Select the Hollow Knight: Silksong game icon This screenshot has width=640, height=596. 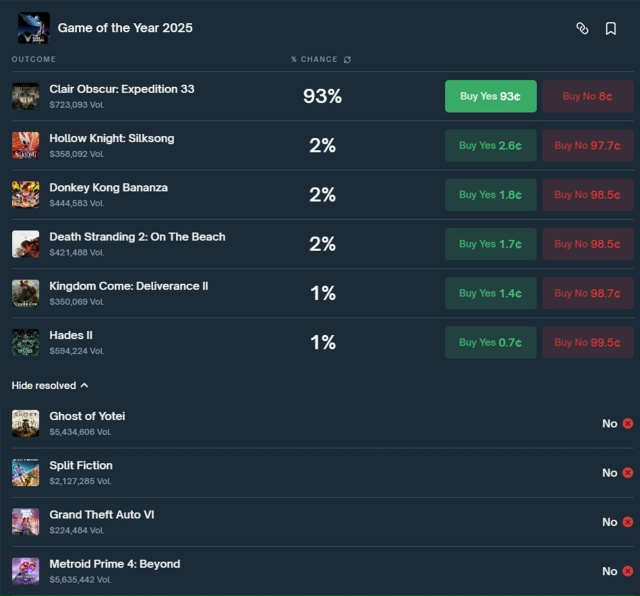tap(26, 145)
